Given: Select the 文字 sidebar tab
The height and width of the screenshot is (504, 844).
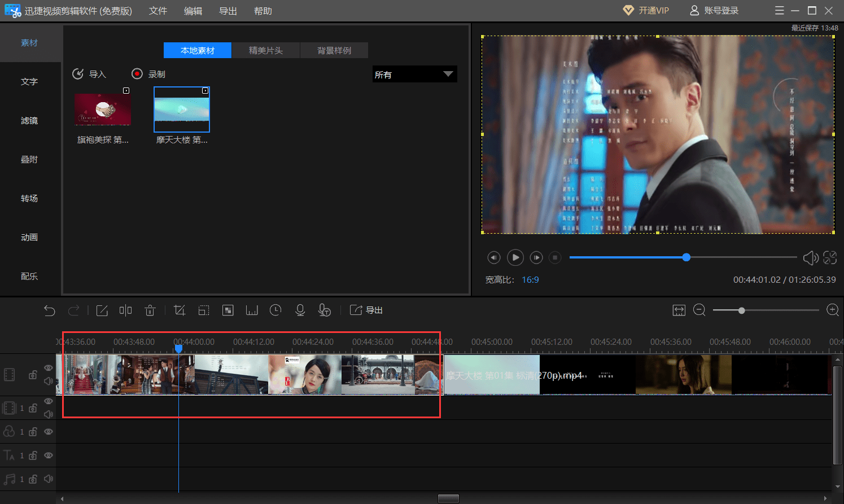Looking at the screenshot, I should click(29, 82).
